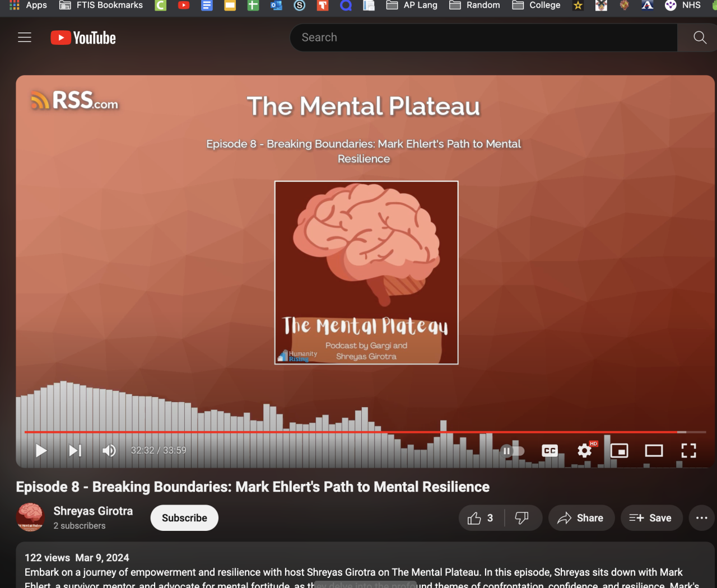717x588 pixels.
Task: Switch to theater mode
Action: 654,451
